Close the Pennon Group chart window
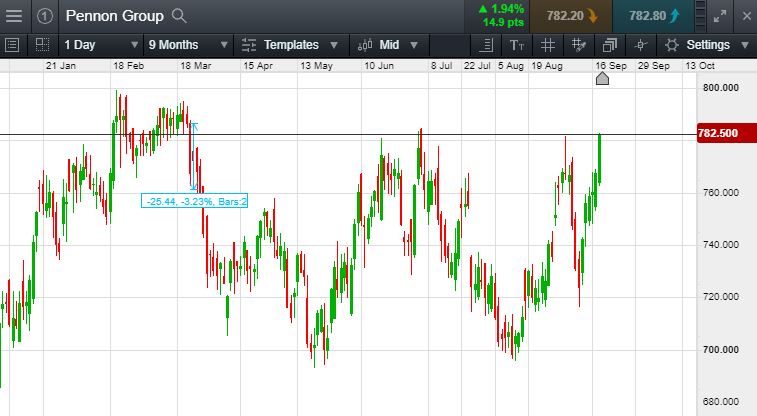The height and width of the screenshot is (416, 757). click(746, 16)
